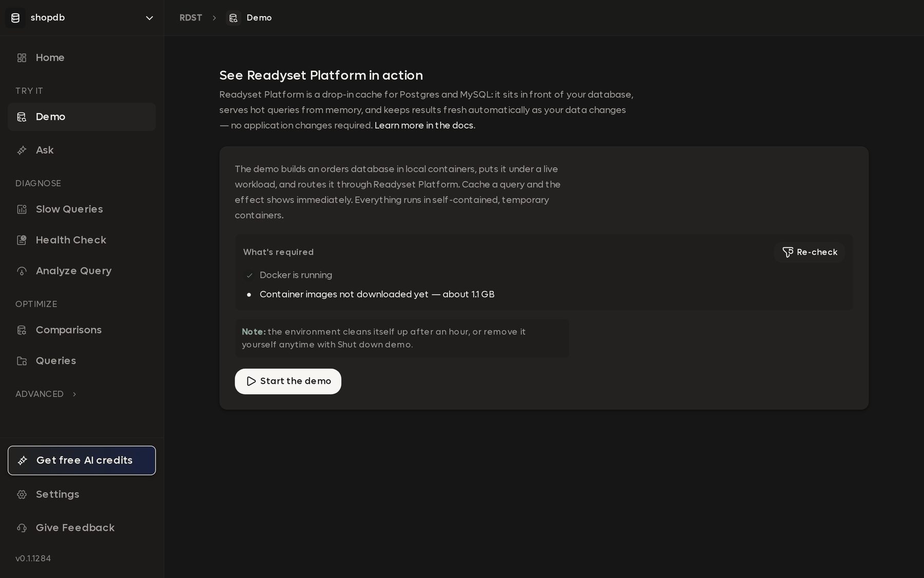Open the Learn more in the docs link
This screenshot has height=578, width=924.
pos(424,125)
